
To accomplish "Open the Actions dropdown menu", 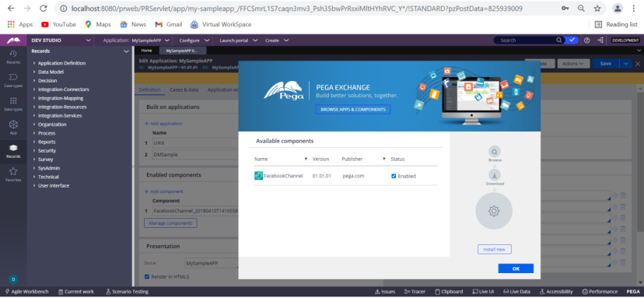I will click(x=573, y=64).
